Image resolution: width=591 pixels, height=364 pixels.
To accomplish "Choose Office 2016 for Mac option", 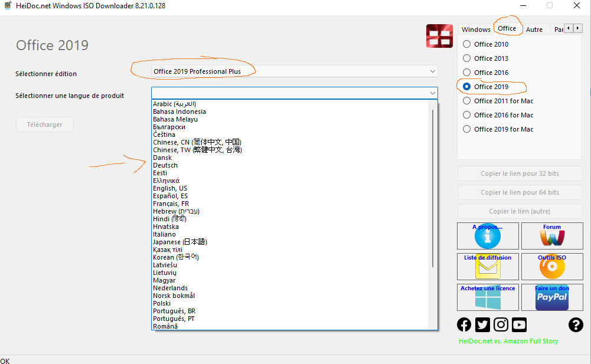I will [498, 115].
